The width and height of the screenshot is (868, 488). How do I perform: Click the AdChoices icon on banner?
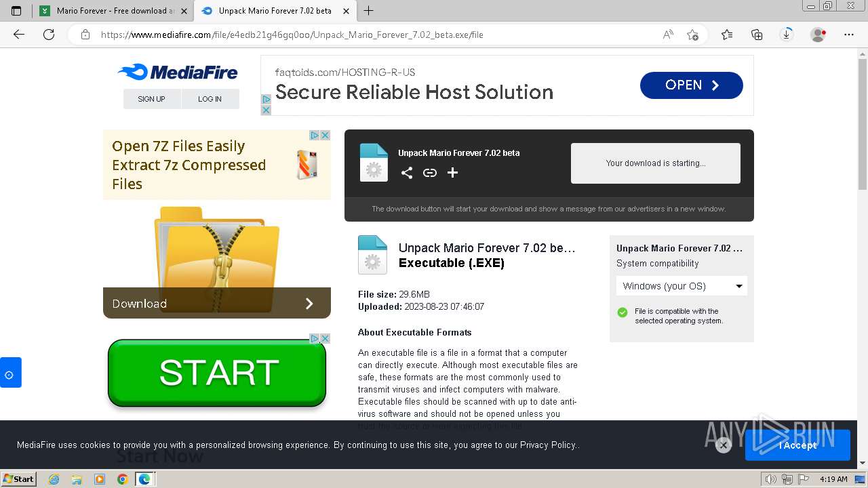(x=266, y=100)
